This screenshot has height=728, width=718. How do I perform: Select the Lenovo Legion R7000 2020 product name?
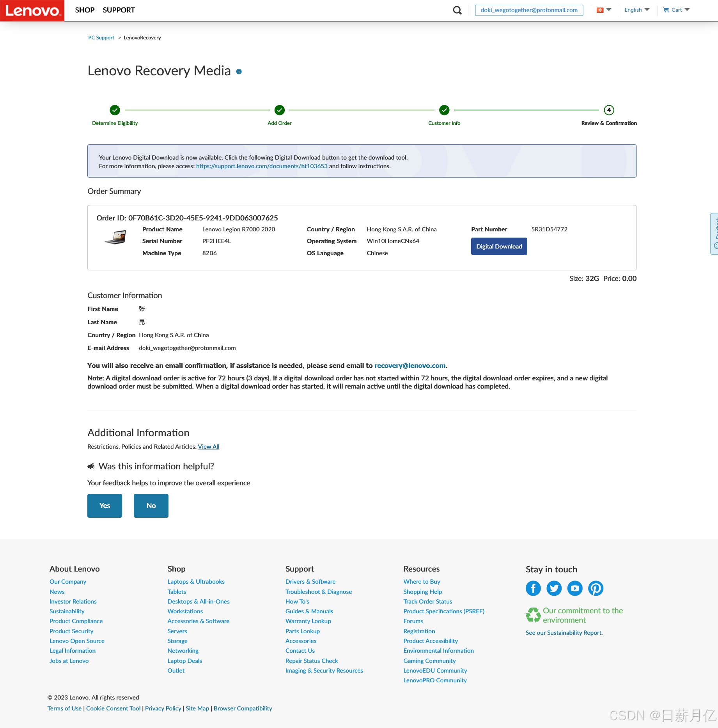(239, 229)
